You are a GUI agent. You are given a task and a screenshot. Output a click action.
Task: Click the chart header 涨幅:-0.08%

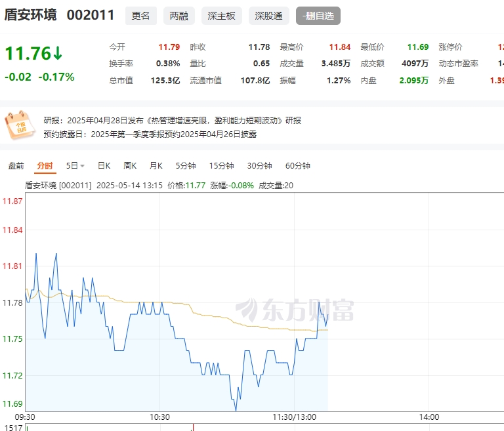coord(232,186)
